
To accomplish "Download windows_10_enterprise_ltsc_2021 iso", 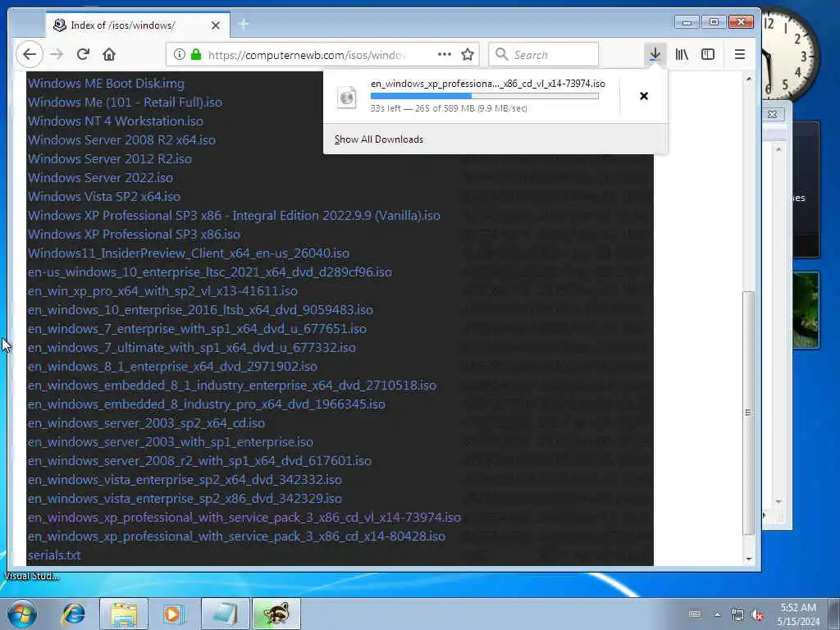I will coord(210,272).
